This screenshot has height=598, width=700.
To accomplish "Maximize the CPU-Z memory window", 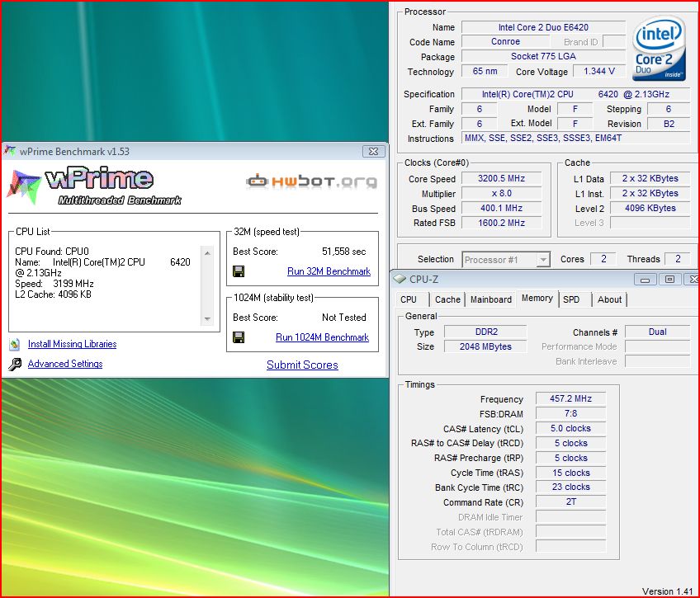I will click(669, 279).
